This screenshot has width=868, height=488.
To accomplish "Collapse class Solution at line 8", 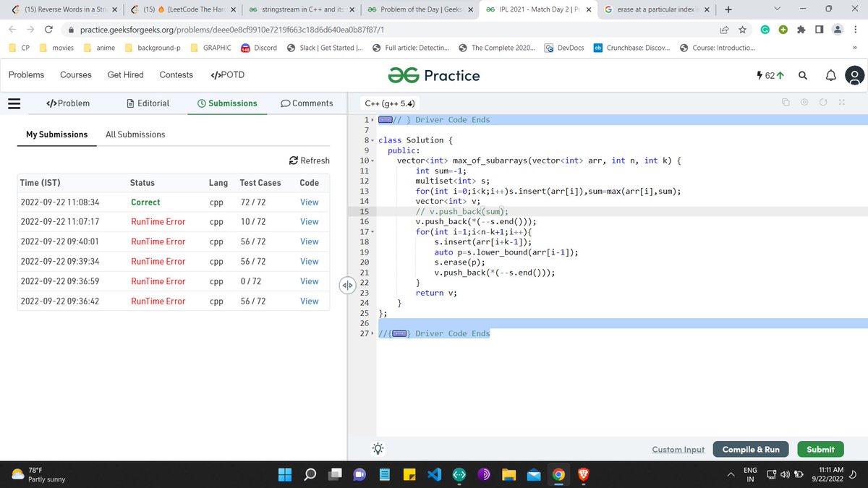I will (x=371, y=140).
